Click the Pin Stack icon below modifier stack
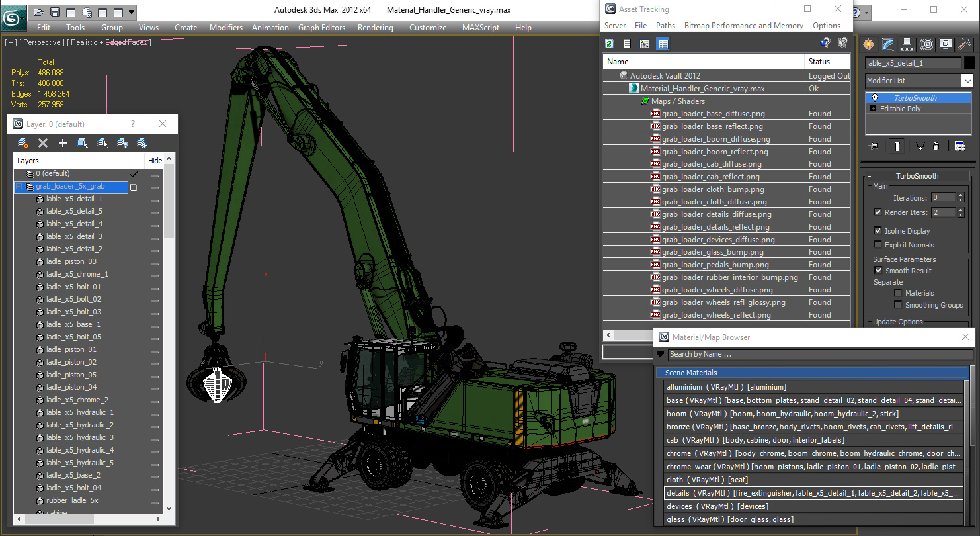Screen dimensions: 980x536 point(874,146)
